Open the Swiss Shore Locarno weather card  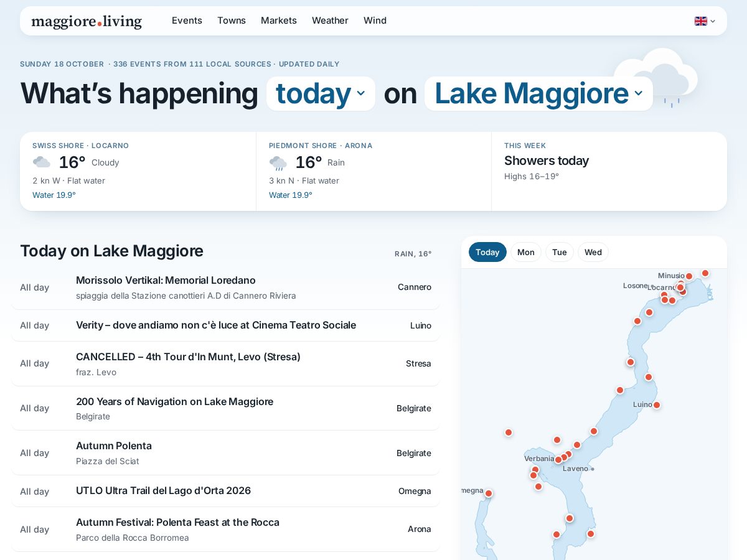(138, 171)
